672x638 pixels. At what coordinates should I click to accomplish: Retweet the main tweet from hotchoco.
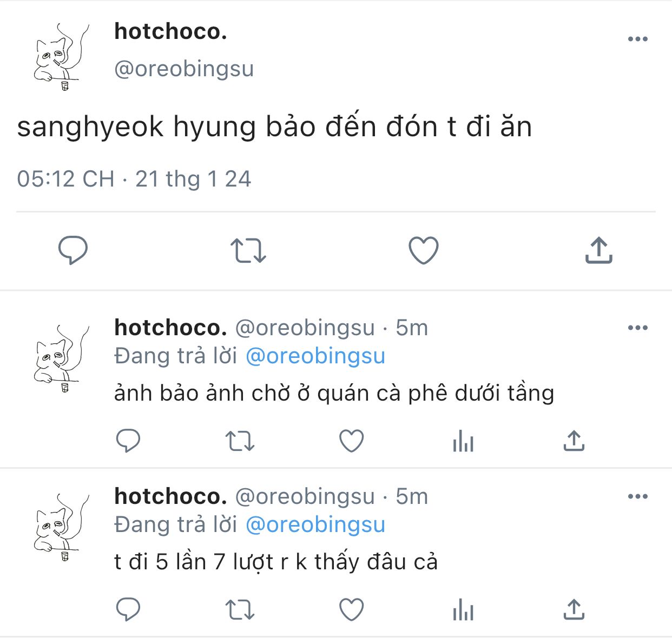tap(248, 251)
